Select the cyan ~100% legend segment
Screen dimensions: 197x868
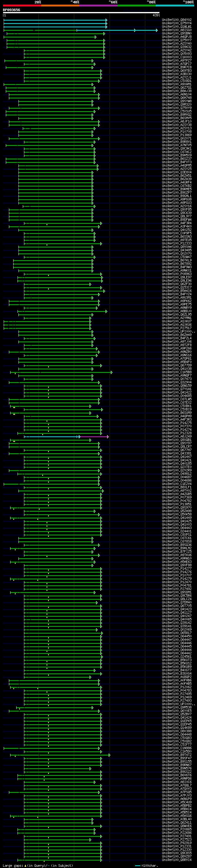(175, 6)
